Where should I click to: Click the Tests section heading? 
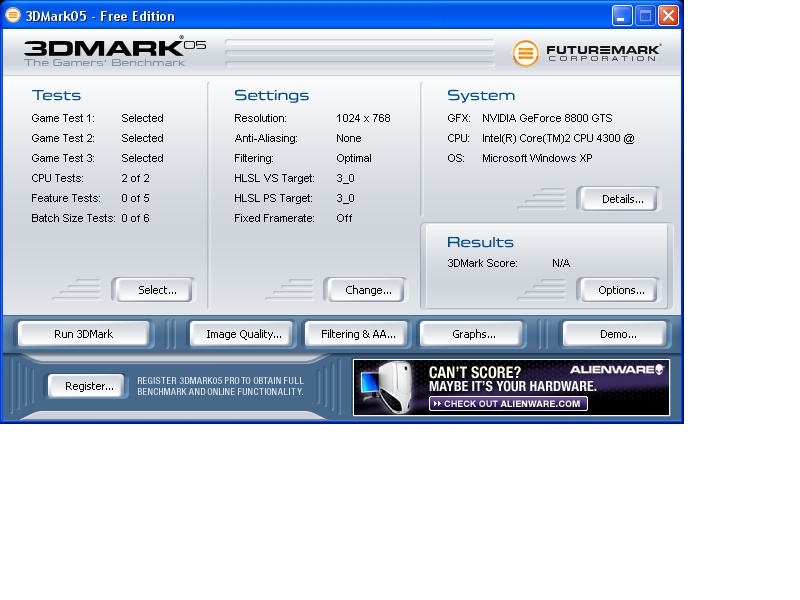coord(56,95)
